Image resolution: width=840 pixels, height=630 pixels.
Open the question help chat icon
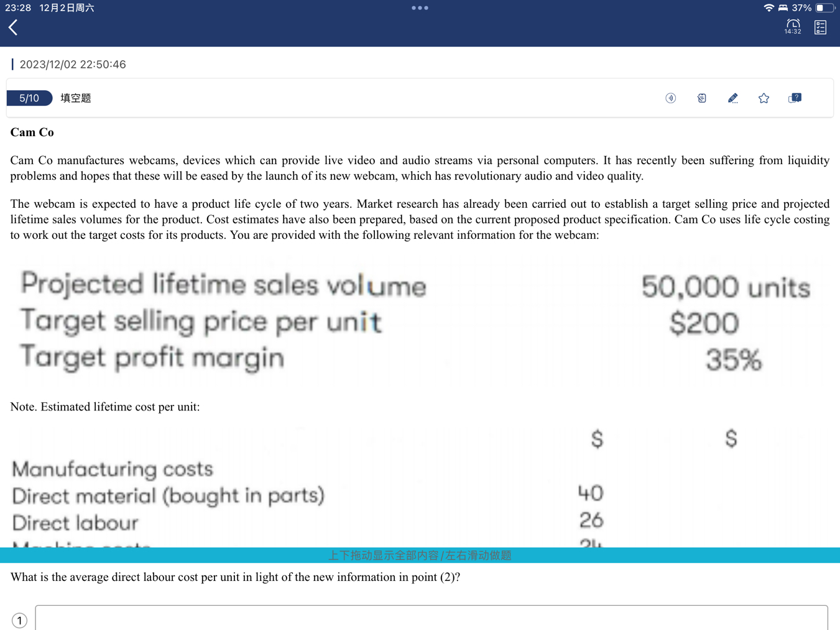coord(795,98)
